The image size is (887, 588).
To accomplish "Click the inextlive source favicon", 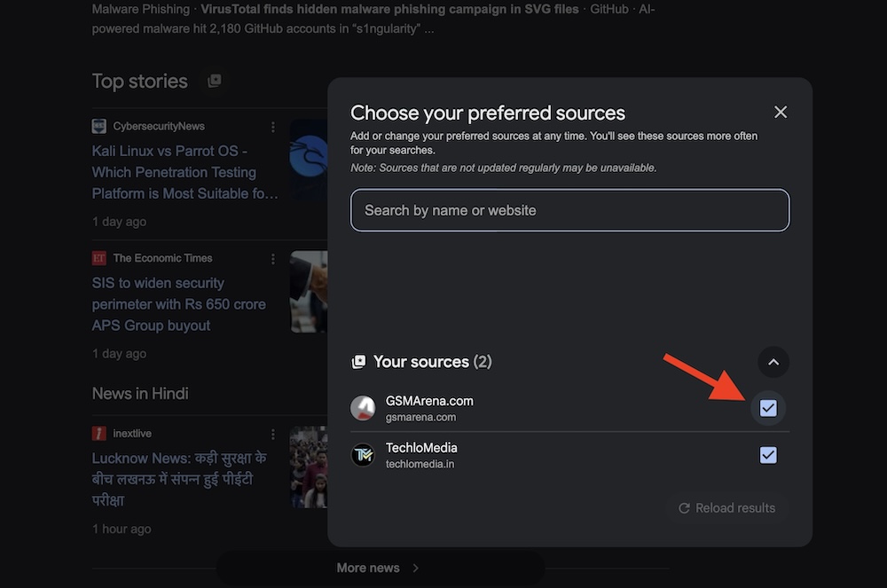I will pyautogui.click(x=99, y=434).
